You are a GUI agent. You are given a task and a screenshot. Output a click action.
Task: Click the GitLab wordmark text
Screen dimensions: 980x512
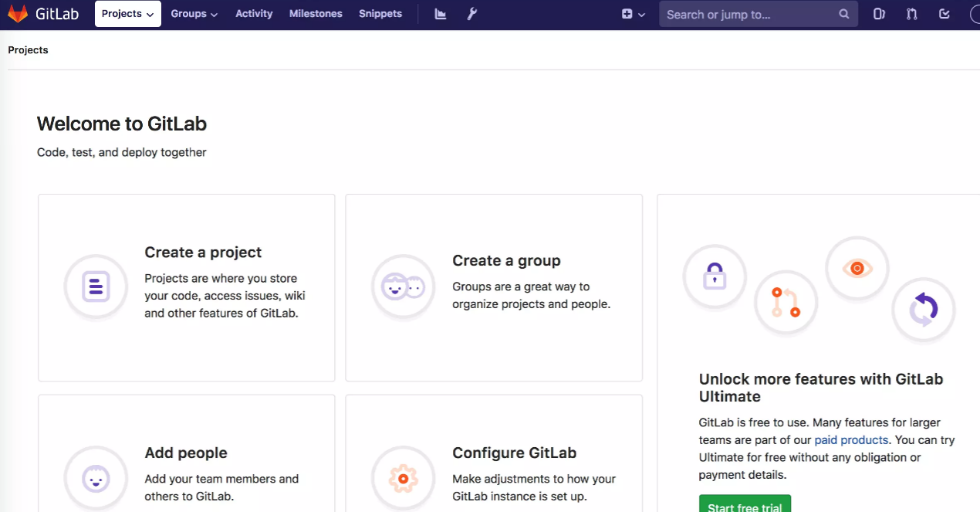pyautogui.click(x=57, y=14)
